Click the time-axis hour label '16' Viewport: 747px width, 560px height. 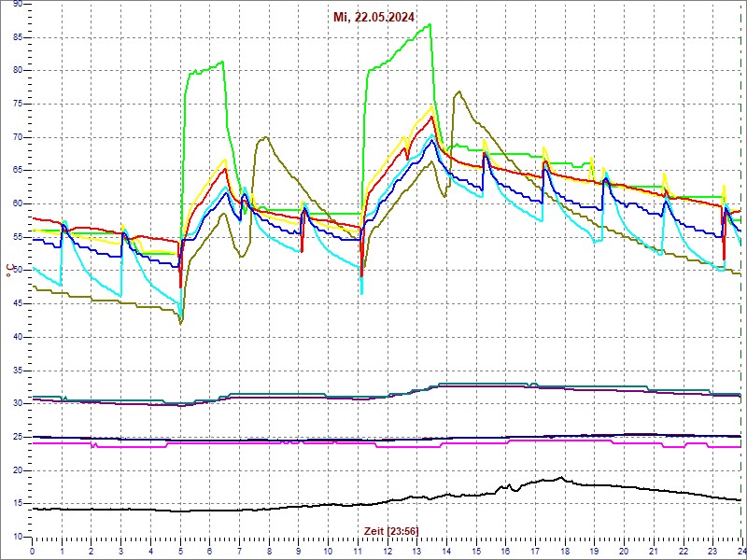[x=505, y=551]
